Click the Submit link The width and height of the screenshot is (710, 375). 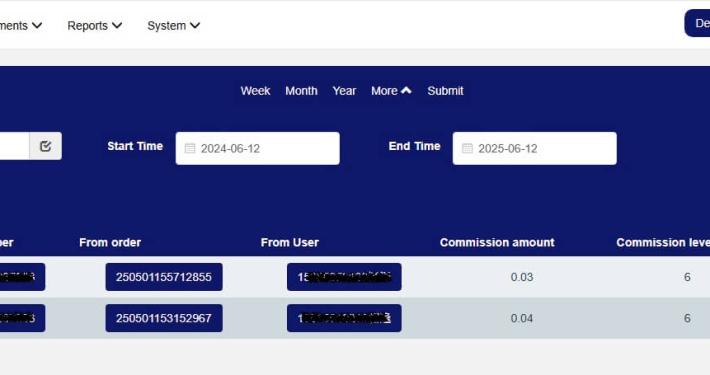click(445, 91)
